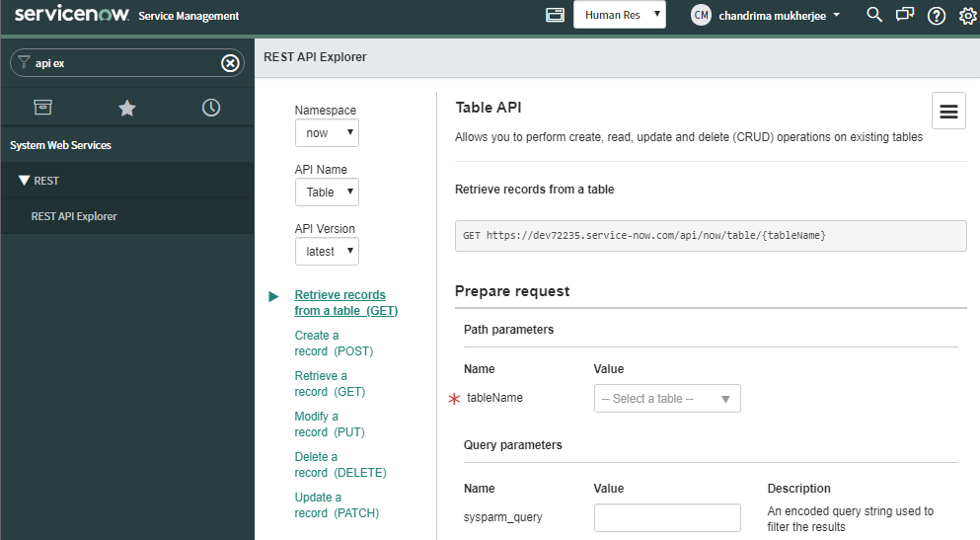Image resolution: width=980 pixels, height=540 pixels.
Task: Open REST API Explorer module
Action: 74,216
